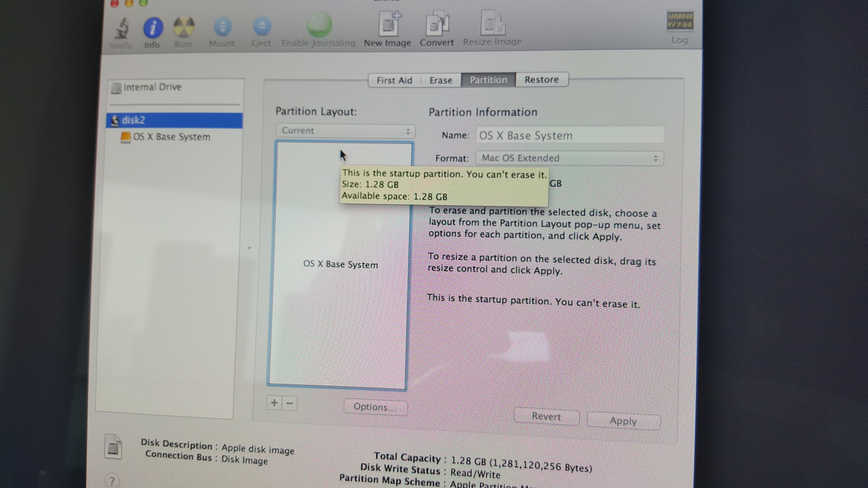Select Internal Drive in the sidebar
The width and height of the screenshot is (868, 488).
(x=176, y=88)
